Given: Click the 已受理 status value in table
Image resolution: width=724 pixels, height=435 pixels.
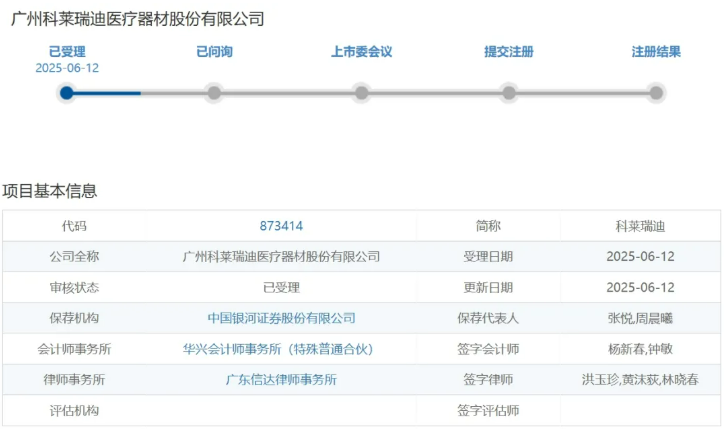Looking at the screenshot, I should click(281, 287).
